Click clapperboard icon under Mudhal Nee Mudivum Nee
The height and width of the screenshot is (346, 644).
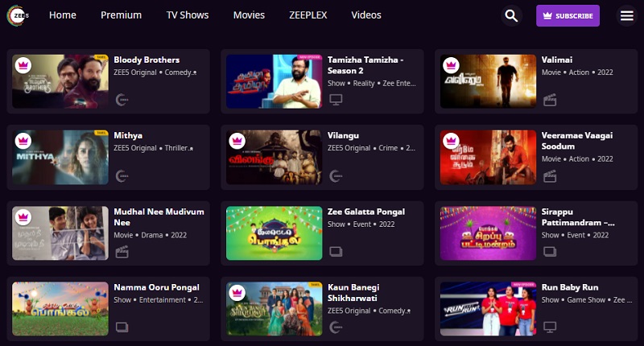(122, 252)
